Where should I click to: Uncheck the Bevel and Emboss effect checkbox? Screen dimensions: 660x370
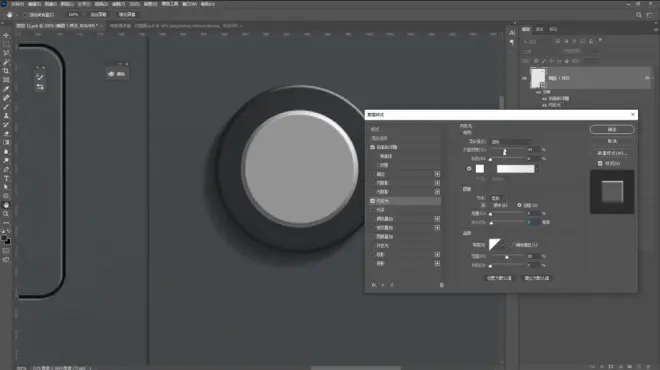click(373, 147)
